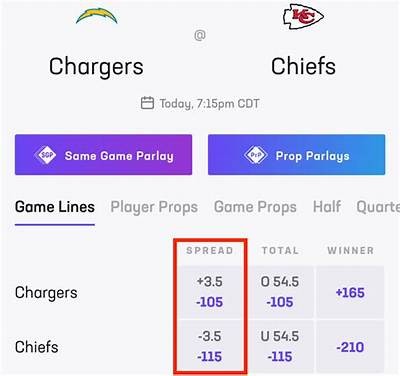Pick the Under 54.5 total bet
Image resolution: width=400 pixels, height=376 pixels.
tap(280, 346)
